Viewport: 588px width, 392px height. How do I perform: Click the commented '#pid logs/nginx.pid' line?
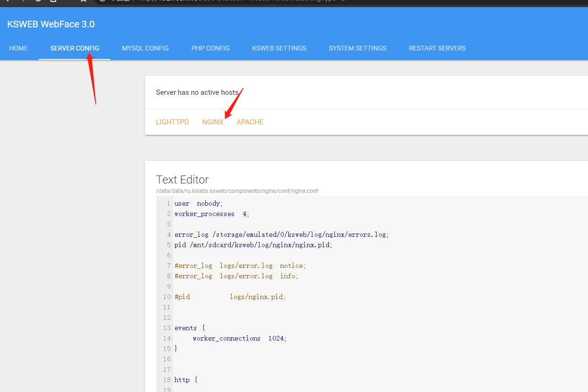230,297
